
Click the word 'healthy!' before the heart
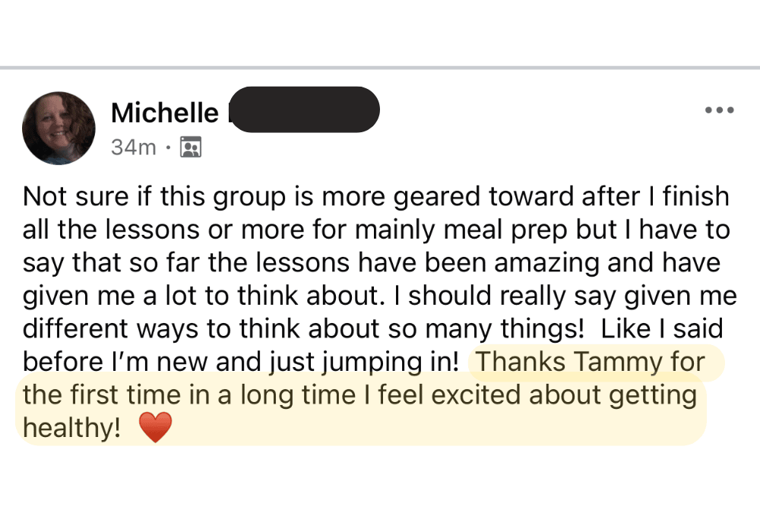click(x=71, y=428)
